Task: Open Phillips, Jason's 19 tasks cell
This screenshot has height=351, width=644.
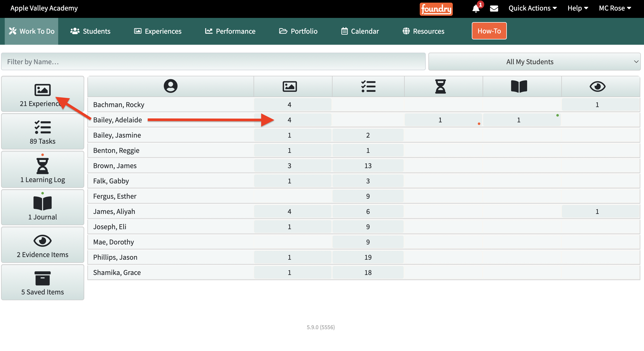Action: pos(368,257)
